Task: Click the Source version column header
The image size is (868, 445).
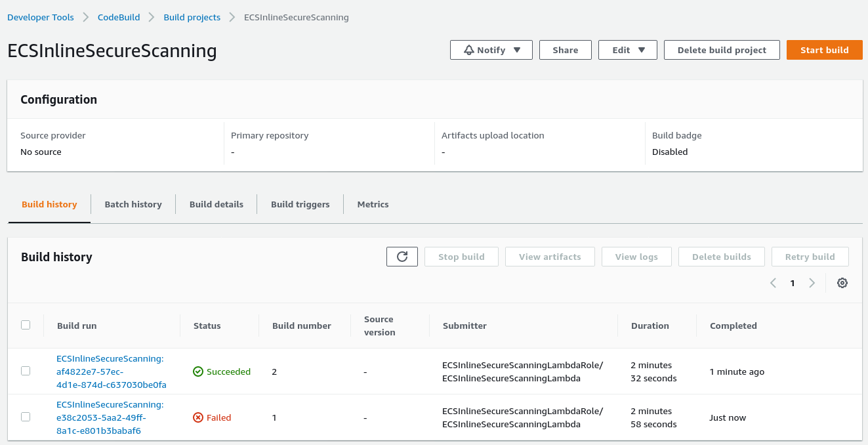Action: point(380,326)
